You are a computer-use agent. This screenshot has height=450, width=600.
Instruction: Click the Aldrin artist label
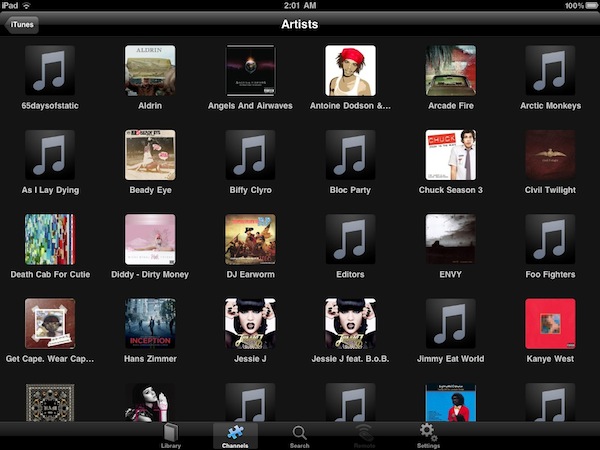click(x=150, y=106)
